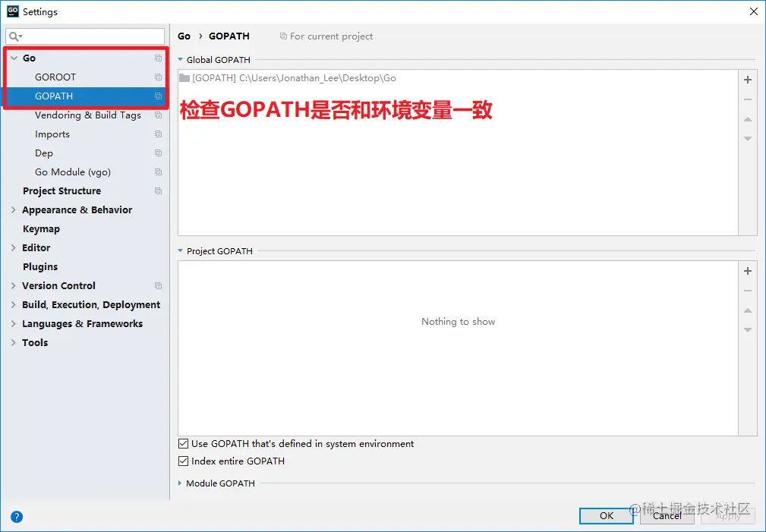Click project-level icon beside Dep
766x532 pixels.
[158, 153]
